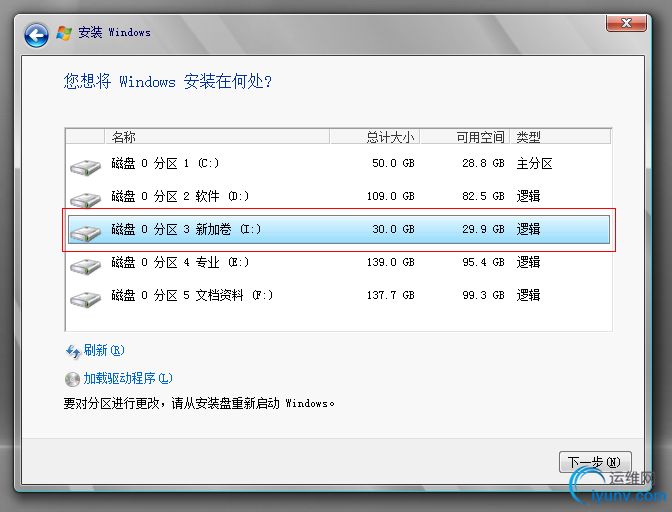
Task: Click the 95.4 GB free space cell
Action: 483,262
